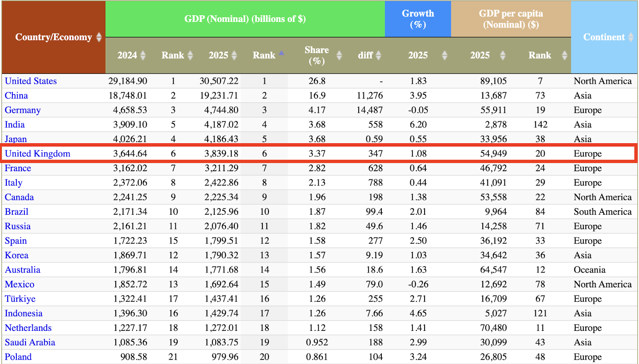Click sort arrows beside the 2024 GDP header
Image resolution: width=639 pixels, height=364 pixels.
click(143, 55)
